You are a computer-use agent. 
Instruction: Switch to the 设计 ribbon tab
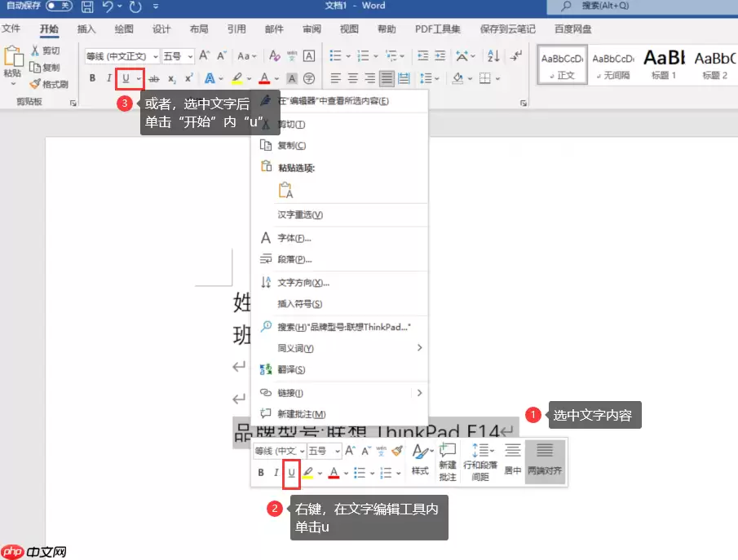pos(161,29)
